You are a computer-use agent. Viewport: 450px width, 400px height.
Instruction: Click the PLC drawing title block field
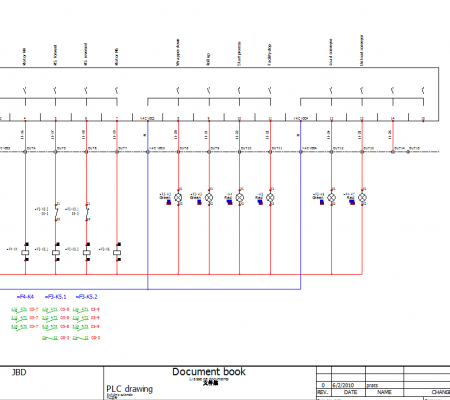click(129, 389)
